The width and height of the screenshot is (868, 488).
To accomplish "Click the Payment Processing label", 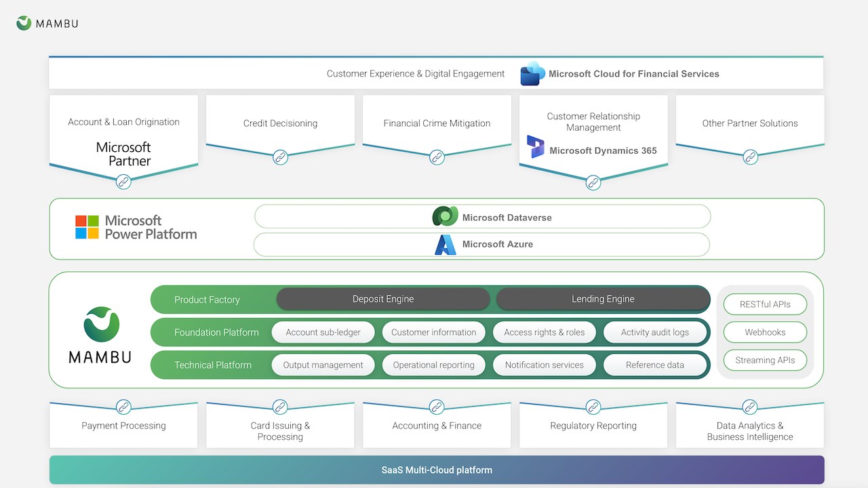I will coord(123,426).
